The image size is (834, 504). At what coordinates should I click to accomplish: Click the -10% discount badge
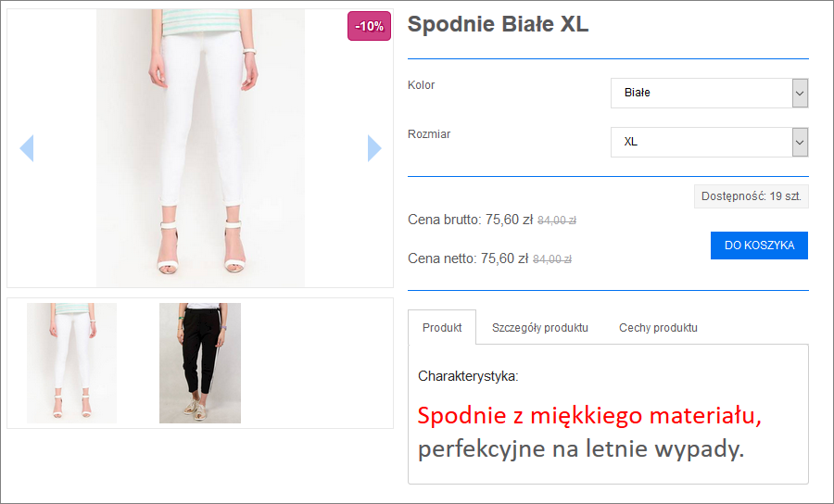370,27
